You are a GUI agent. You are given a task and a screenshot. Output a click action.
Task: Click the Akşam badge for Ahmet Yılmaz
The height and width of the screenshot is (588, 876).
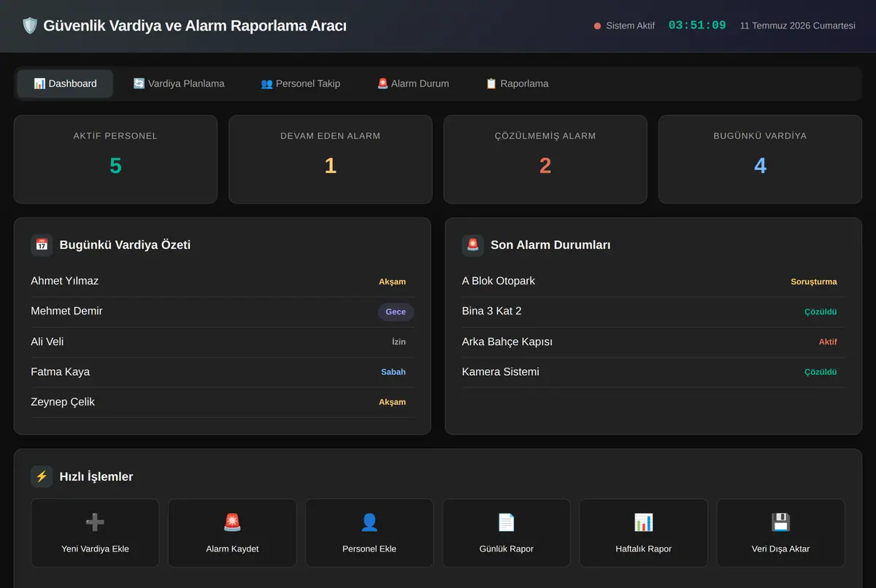coord(392,282)
